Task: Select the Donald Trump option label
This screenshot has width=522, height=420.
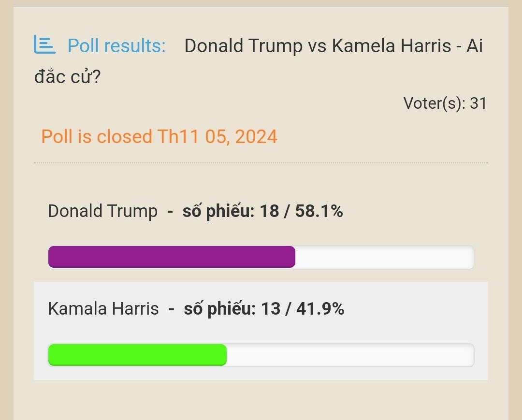Action: click(102, 211)
